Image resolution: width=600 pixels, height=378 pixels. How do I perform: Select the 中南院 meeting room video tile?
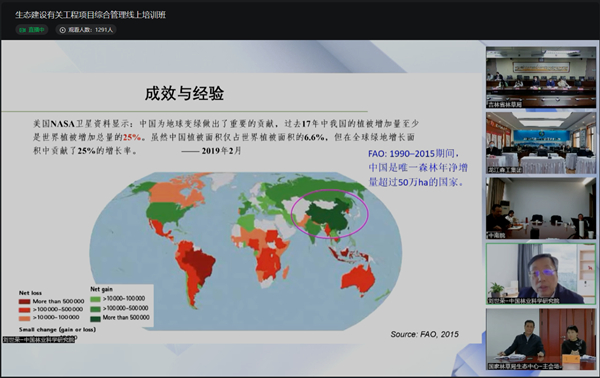click(x=541, y=208)
